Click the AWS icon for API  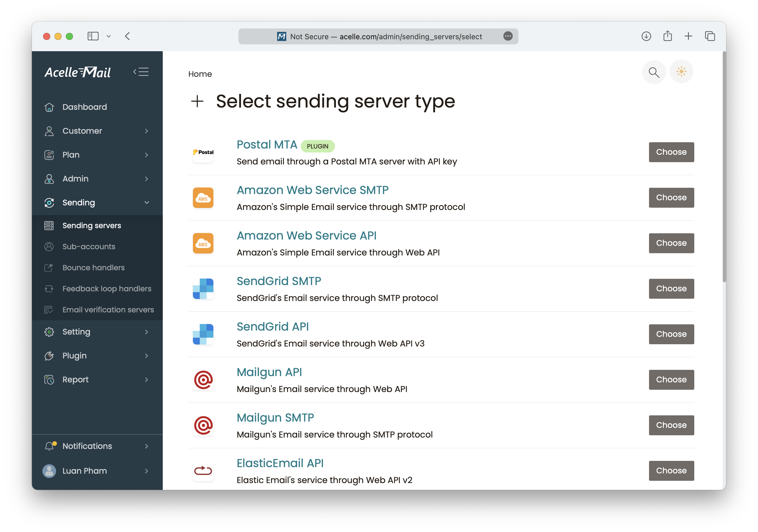click(x=203, y=243)
